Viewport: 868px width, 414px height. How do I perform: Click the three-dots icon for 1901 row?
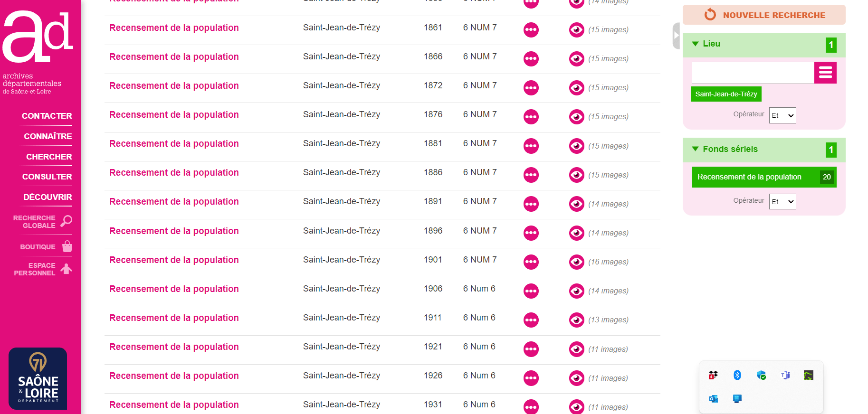(x=531, y=262)
